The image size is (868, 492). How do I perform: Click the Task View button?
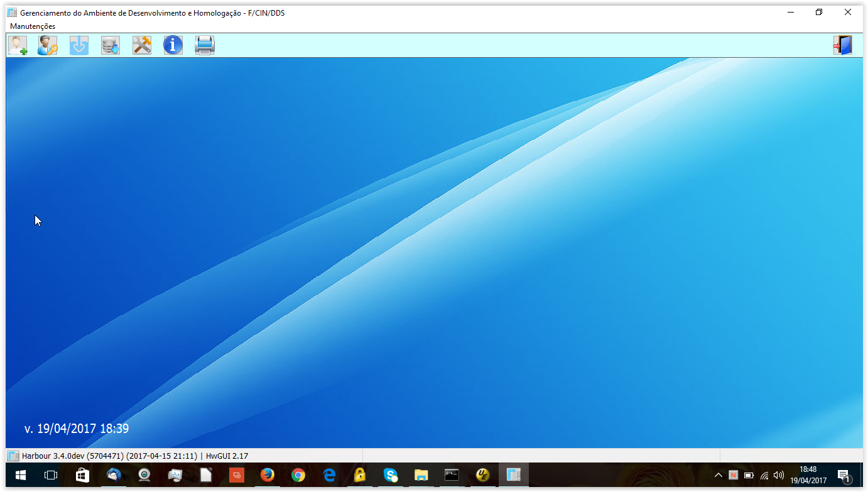[51, 475]
